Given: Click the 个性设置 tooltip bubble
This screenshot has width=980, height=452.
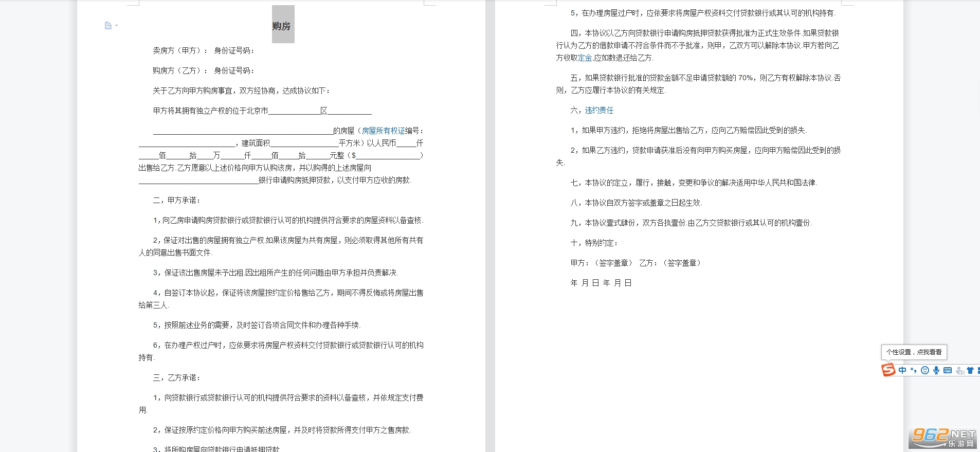Looking at the screenshot, I should coord(914,352).
